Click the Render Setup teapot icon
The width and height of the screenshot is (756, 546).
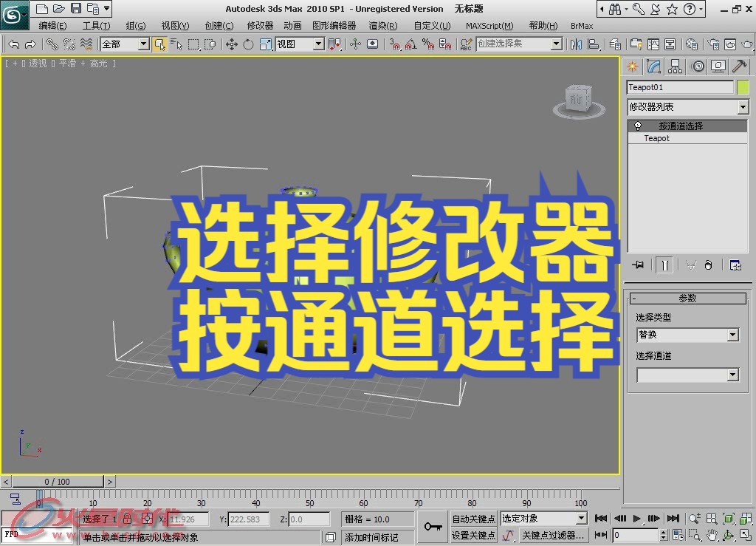(715, 44)
